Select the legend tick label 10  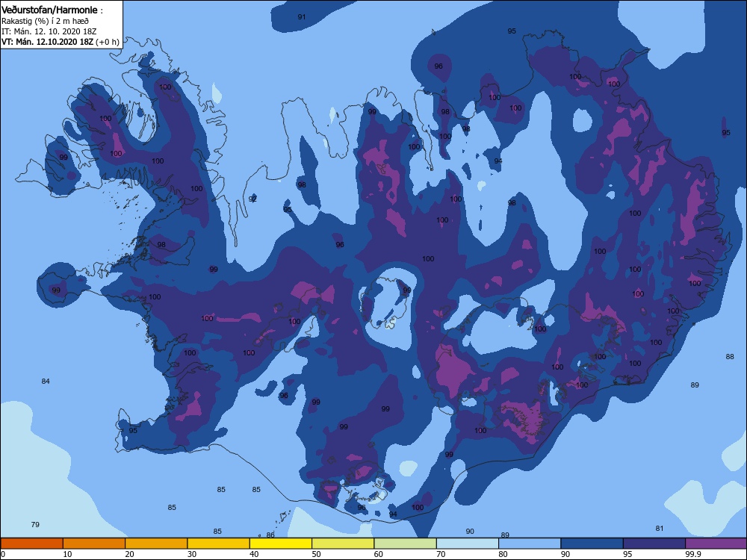67,554
